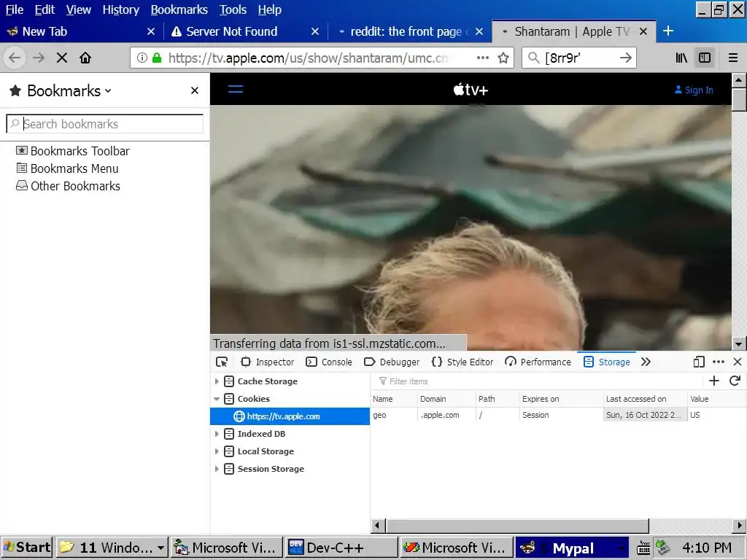Click the Bookmarks Toolbar folder

(x=72, y=151)
